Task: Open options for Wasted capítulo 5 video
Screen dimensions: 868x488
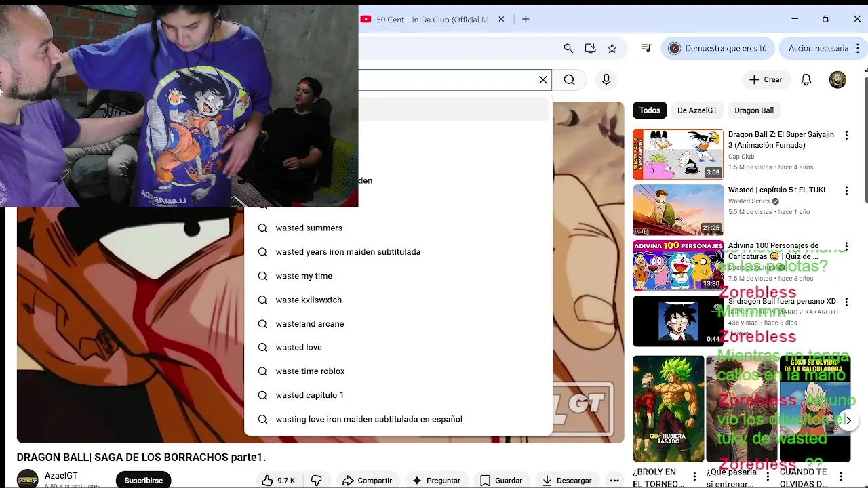Action: 846,191
